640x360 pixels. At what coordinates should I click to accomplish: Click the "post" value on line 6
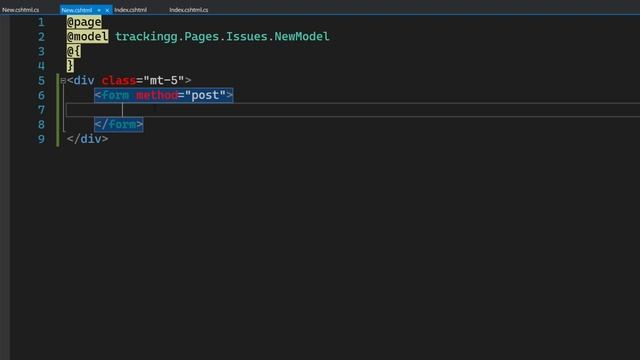(205, 95)
